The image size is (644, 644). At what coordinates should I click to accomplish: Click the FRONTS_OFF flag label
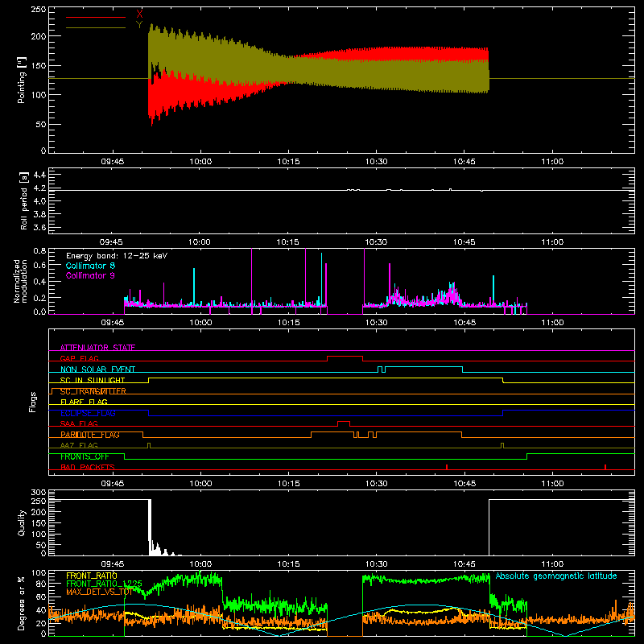point(85,456)
